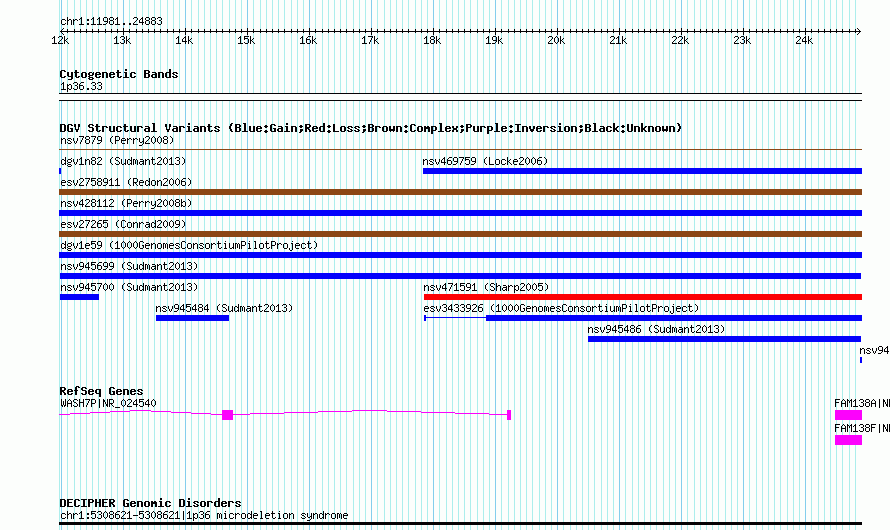This screenshot has width=890, height=530.
Task: Select esv27265 (Conrad2009) label
Action: [123, 224]
